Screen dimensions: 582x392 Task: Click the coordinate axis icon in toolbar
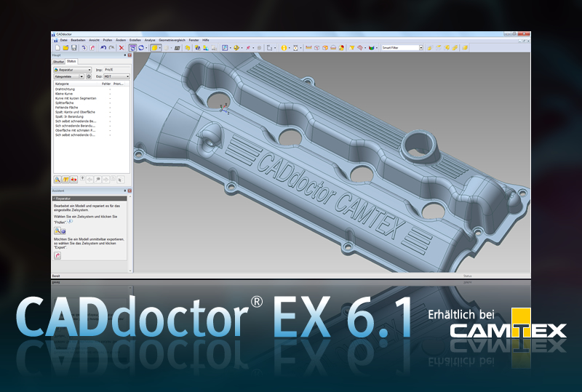pyautogui.click(x=269, y=48)
